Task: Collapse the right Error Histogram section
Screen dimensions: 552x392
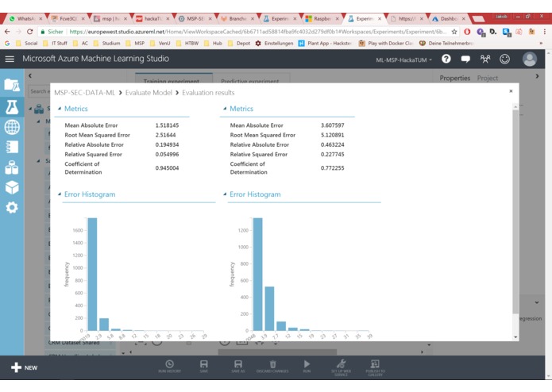Action: (x=225, y=194)
